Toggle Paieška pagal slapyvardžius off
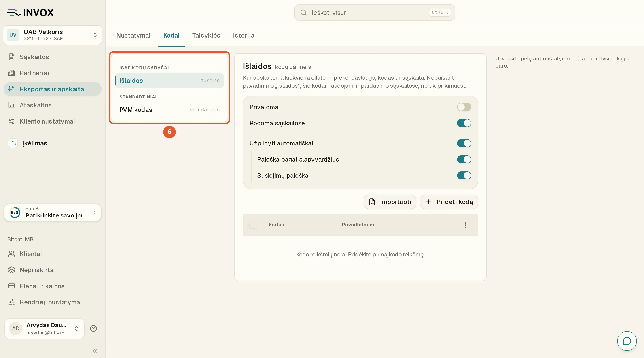Image resolution: width=644 pixels, height=358 pixels. [464, 159]
